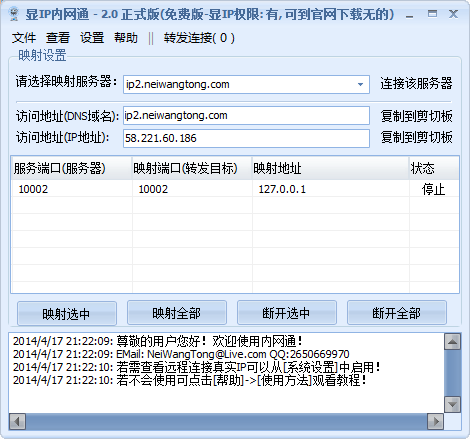Click the 映射全部 button
This screenshot has width=470, height=439.
(177, 313)
